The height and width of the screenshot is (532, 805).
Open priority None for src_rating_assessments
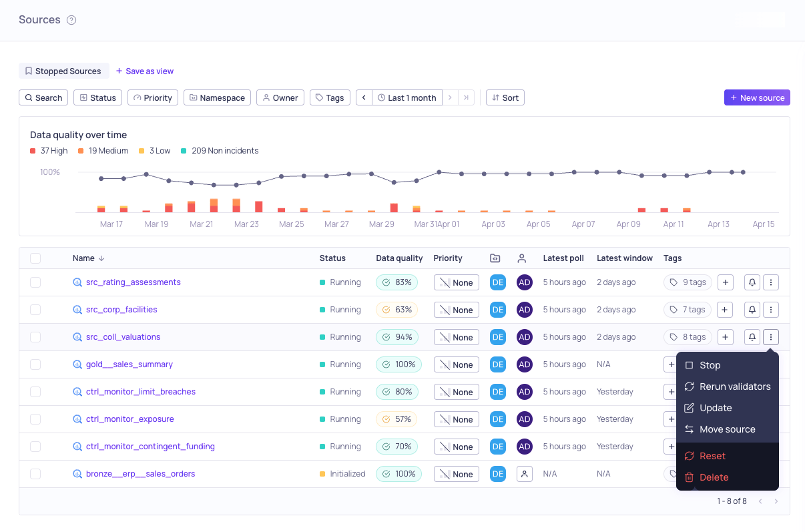457,282
